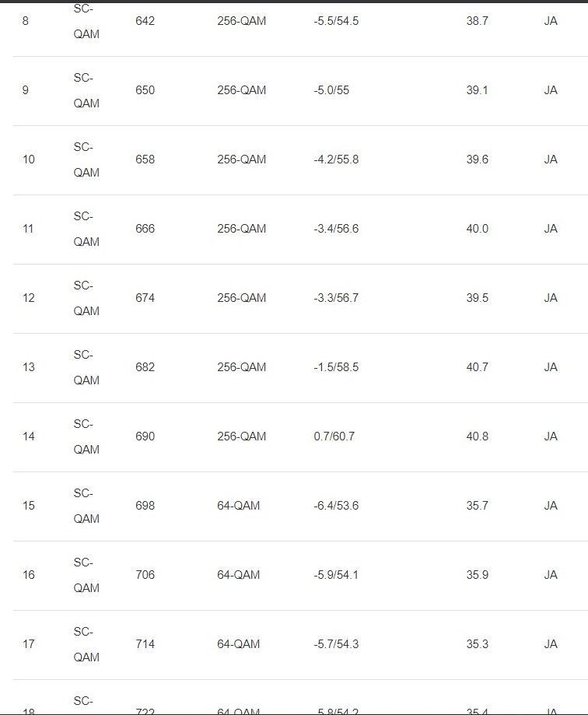Click the frequency value 674
Viewport: 588px width, 715px height.
[145, 298]
